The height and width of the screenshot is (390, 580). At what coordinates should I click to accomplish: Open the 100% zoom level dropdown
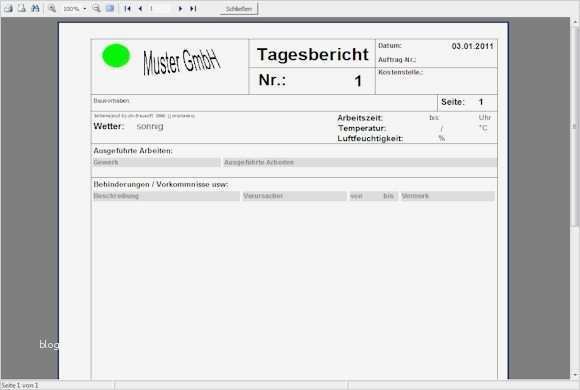click(x=85, y=9)
